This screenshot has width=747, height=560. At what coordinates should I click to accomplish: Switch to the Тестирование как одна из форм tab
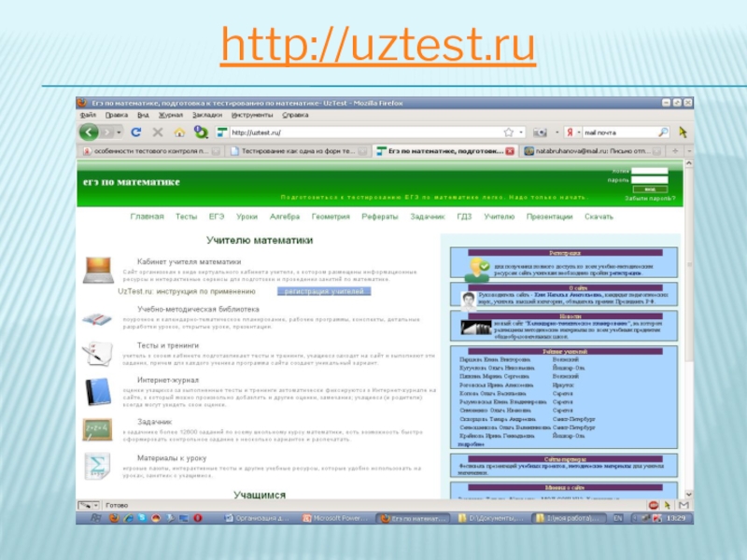(x=299, y=151)
